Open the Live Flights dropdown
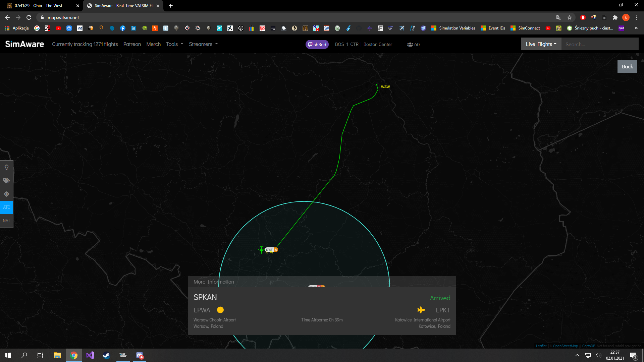The image size is (644, 362). click(x=541, y=44)
